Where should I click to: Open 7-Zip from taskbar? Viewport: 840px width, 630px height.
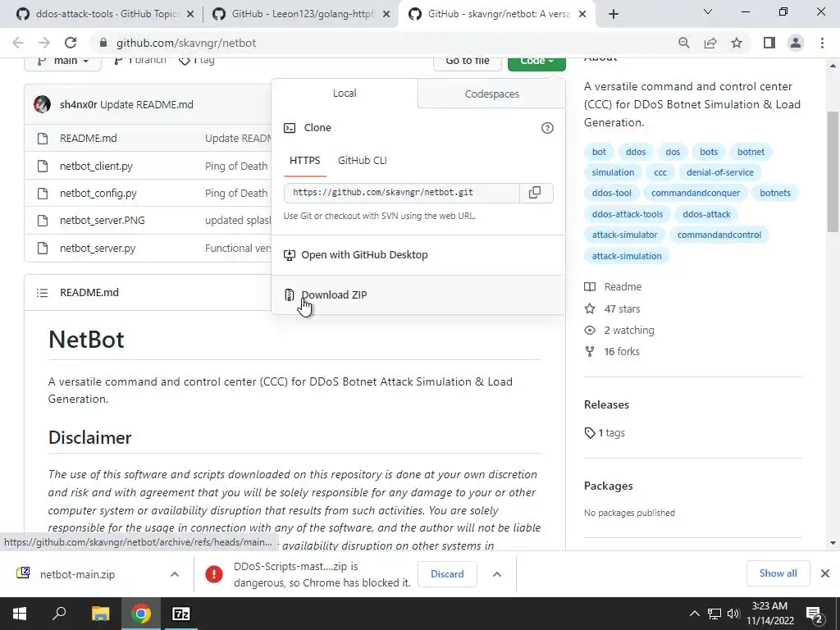[x=181, y=614]
